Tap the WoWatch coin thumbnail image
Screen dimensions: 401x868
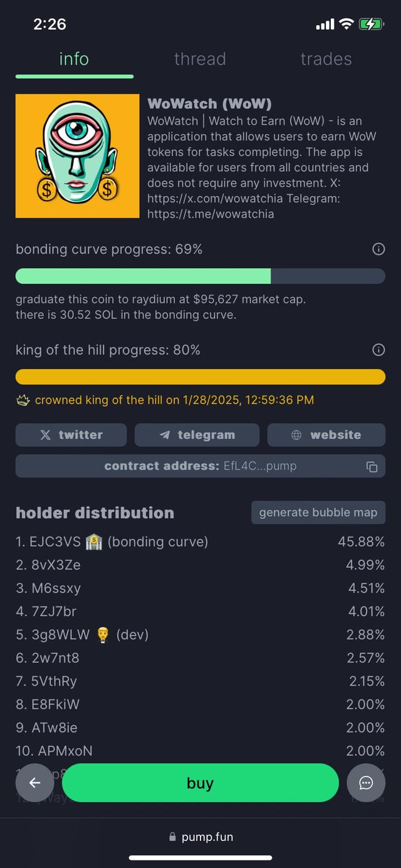[77, 156]
